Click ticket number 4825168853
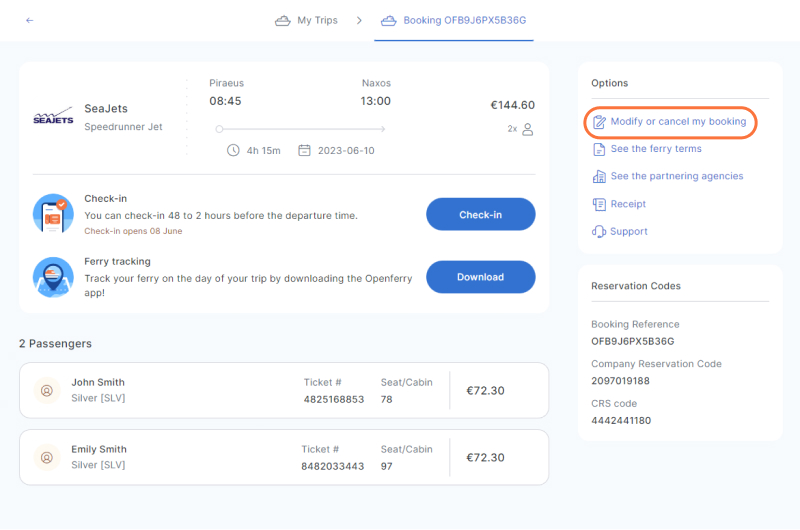Image resolution: width=800 pixels, height=530 pixels. coord(334,399)
